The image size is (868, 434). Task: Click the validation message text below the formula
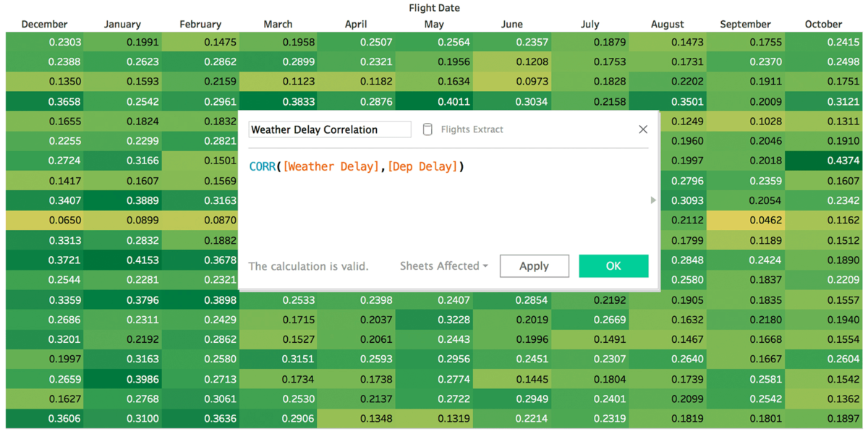point(308,265)
